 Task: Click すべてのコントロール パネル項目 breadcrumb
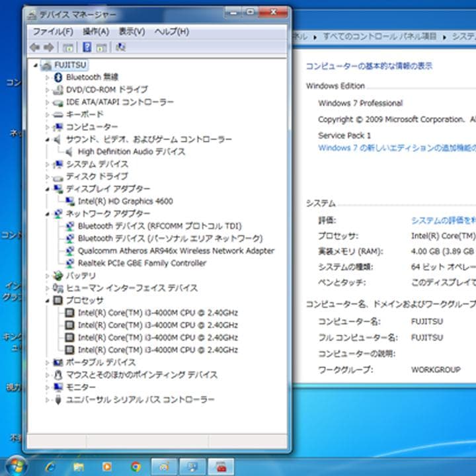[x=379, y=36]
